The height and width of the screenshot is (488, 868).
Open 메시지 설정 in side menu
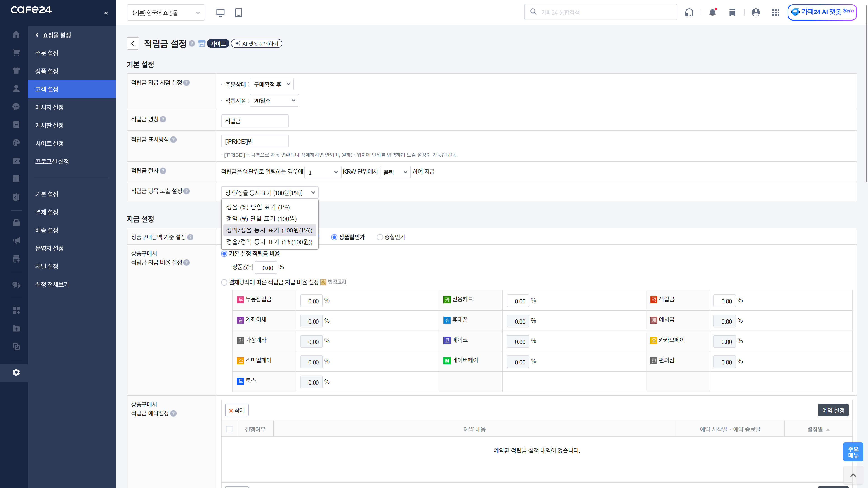pyautogui.click(x=50, y=107)
